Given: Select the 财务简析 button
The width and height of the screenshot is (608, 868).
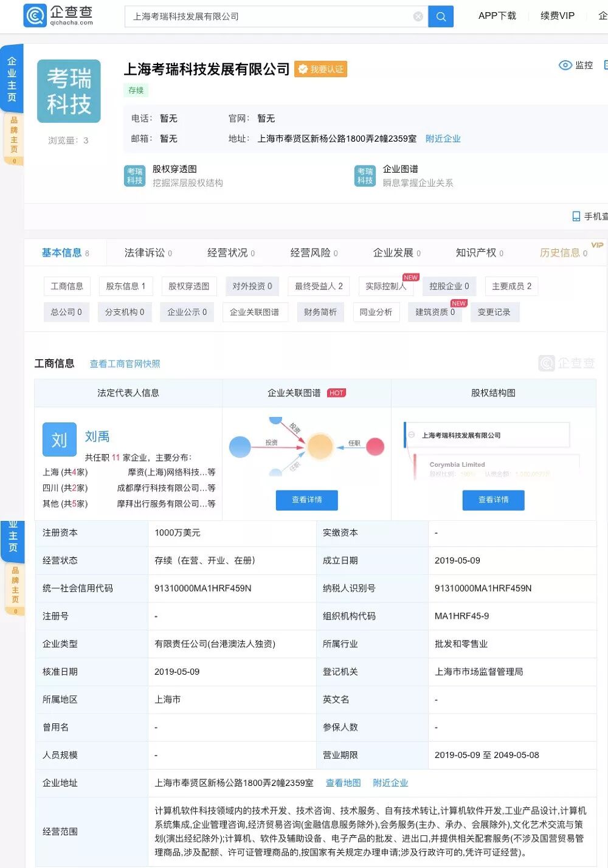Looking at the screenshot, I should (x=320, y=312).
